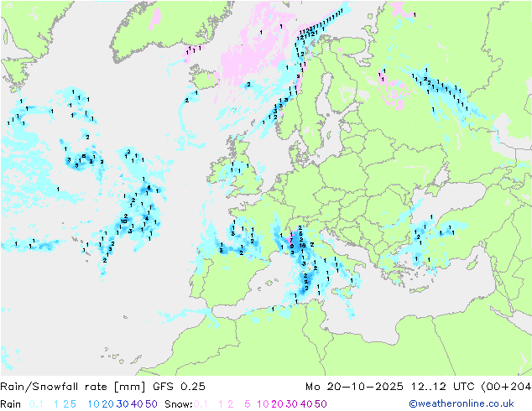Screen dimensions: 532x411
Task: Pick the Snow legend 40 color value
Action: click(306, 404)
